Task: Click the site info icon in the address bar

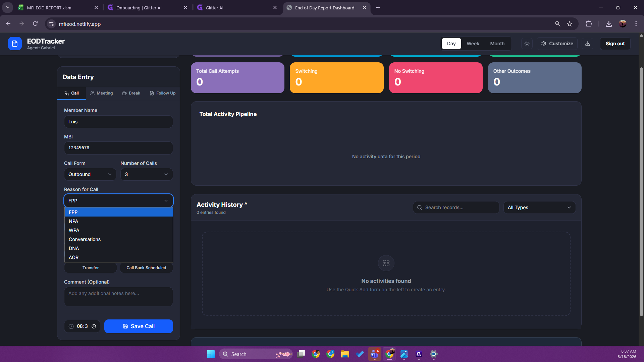Action: pos(51,24)
